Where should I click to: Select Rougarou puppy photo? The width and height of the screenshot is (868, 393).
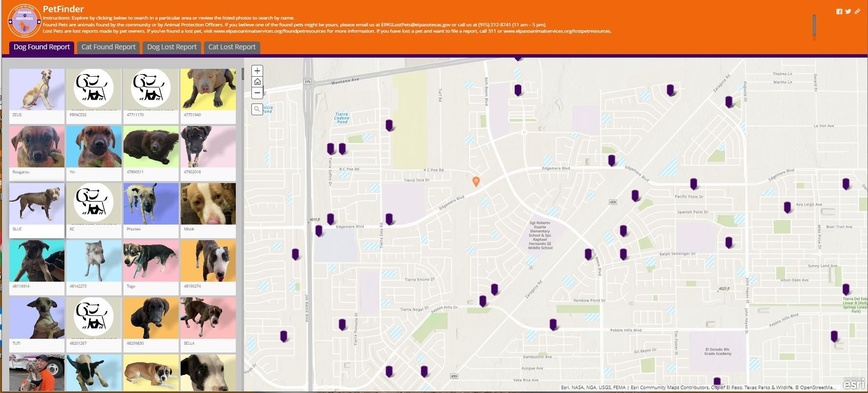click(37, 146)
